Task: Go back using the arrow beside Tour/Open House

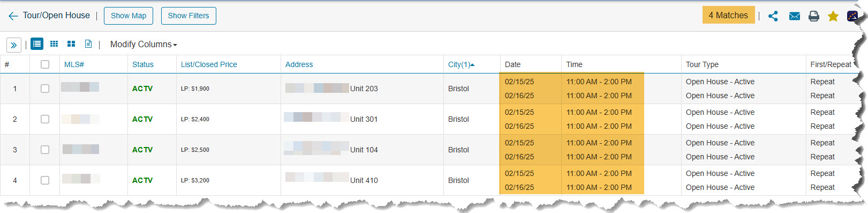Action: [13, 16]
